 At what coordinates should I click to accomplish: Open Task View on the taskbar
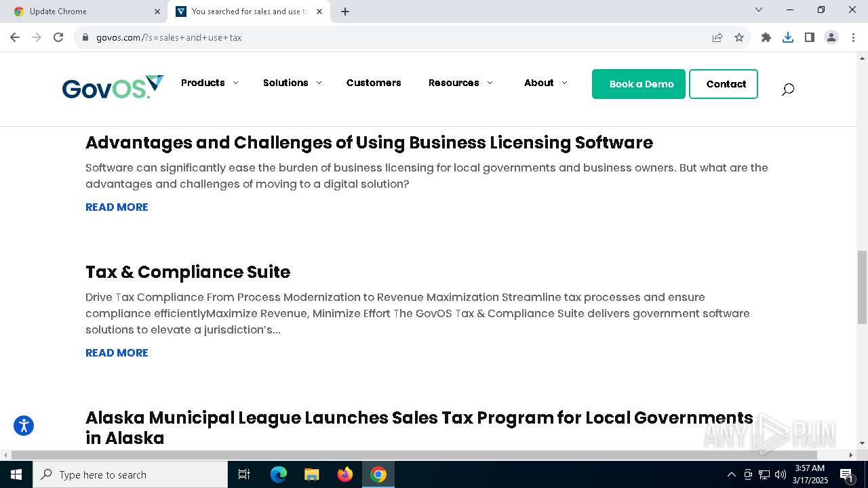(244, 474)
